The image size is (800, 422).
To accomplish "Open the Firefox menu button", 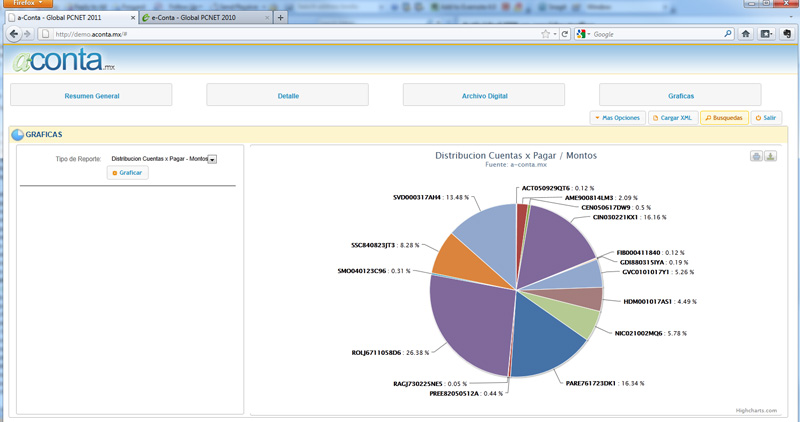I will [x=28, y=3].
